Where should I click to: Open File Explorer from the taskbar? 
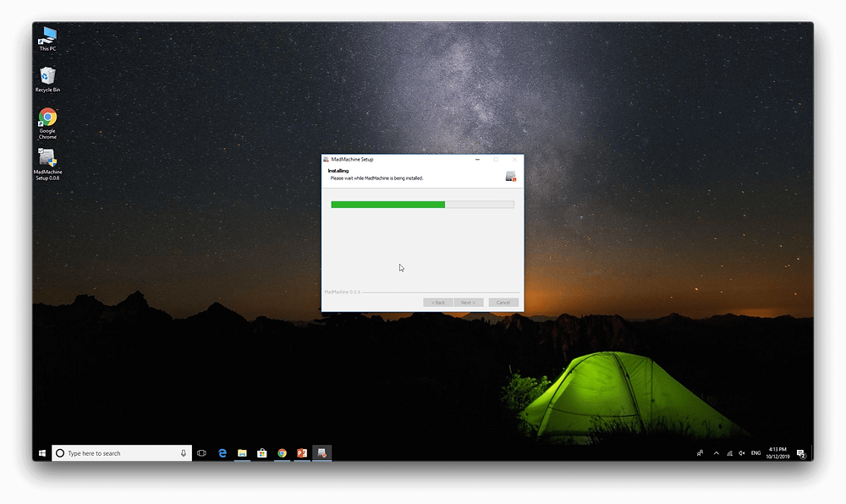[x=242, y=453]
